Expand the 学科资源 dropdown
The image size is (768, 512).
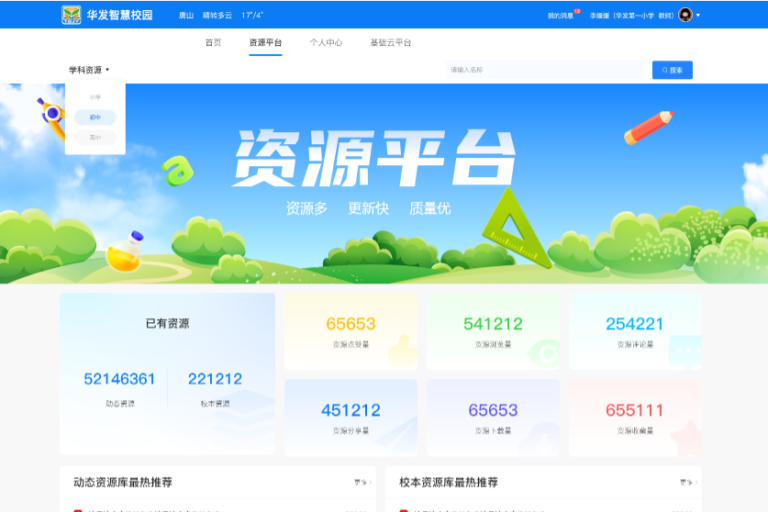click(x=89, y=70)
